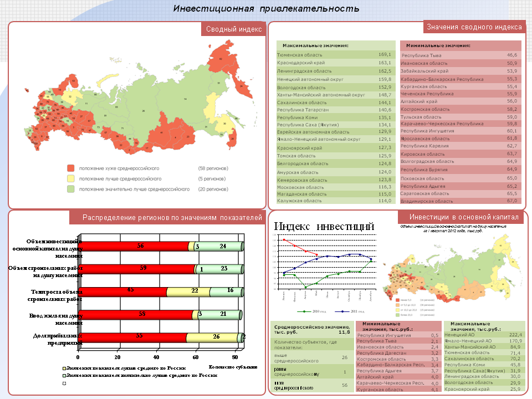The image size is (532, 399).
Task: Click the red legend swatch 'положение хуже среднероссийского'
Action: click(70, 168)
